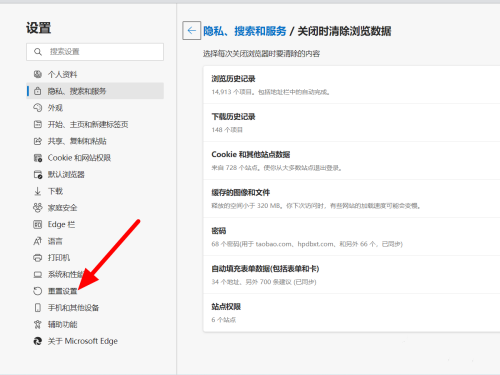500x375 pixels.
Task: Click the 设置 heading
Action: pyautogui.click(x=38, y=28)
